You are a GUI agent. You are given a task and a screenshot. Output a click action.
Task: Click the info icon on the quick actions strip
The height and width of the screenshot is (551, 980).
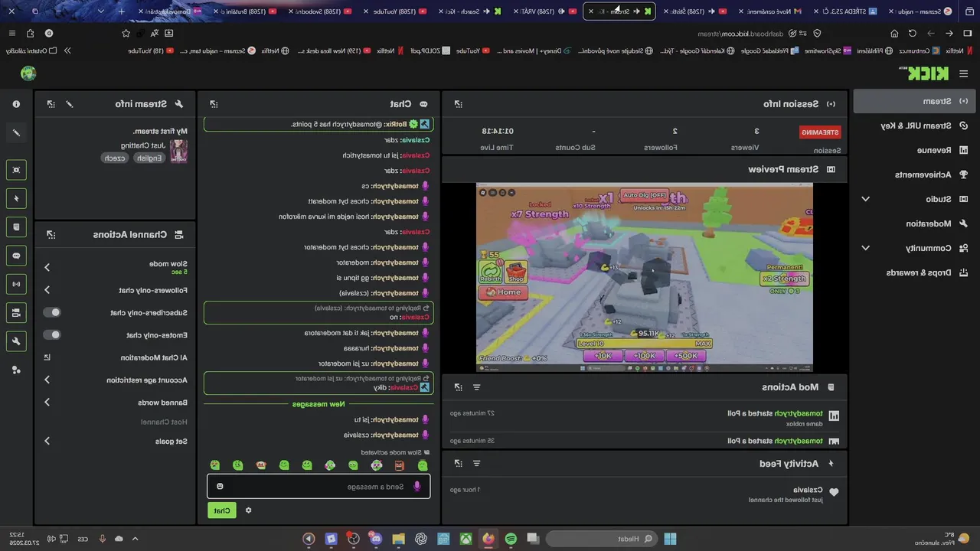(x=16, y=104)
